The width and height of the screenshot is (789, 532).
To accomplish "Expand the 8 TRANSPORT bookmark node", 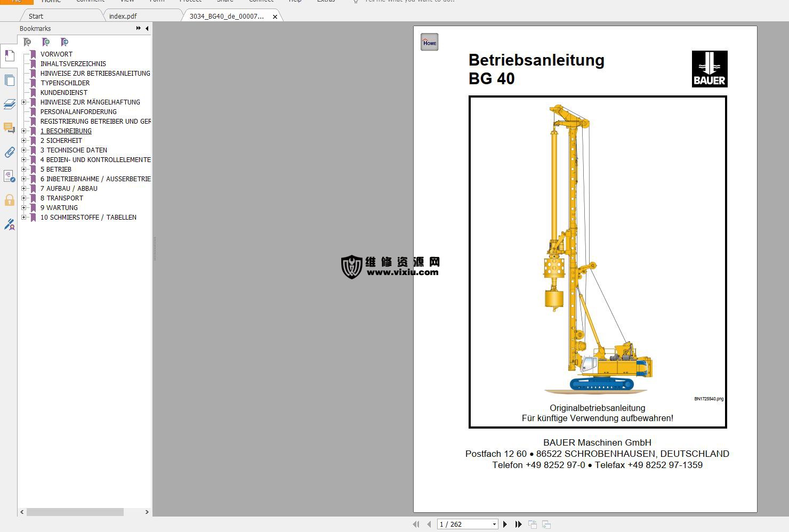I will point(23,198).
